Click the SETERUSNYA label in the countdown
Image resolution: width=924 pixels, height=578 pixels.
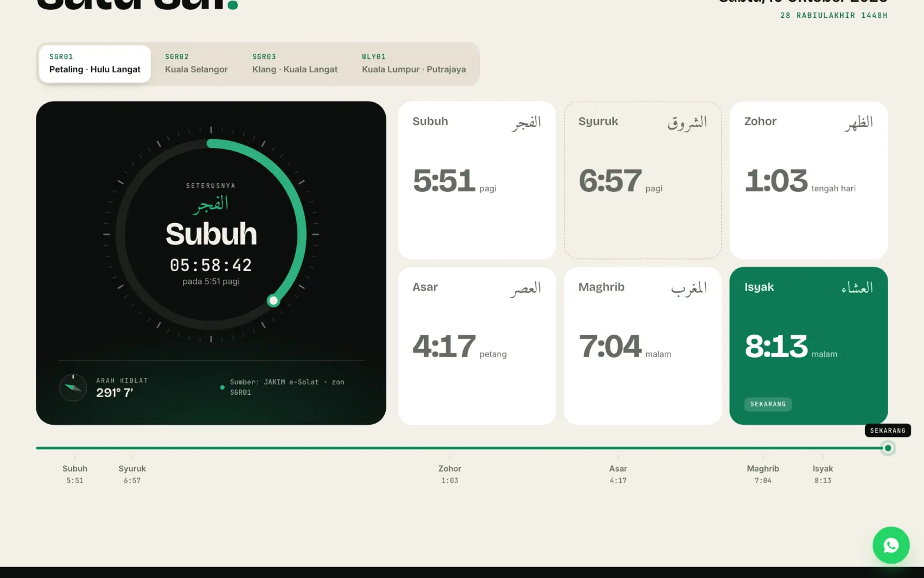(211, 186)
